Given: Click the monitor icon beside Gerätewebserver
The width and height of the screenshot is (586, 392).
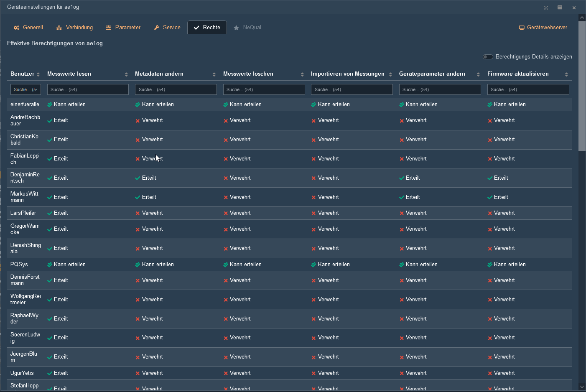Looking at the screenshot, I should [x=521, y=28].
